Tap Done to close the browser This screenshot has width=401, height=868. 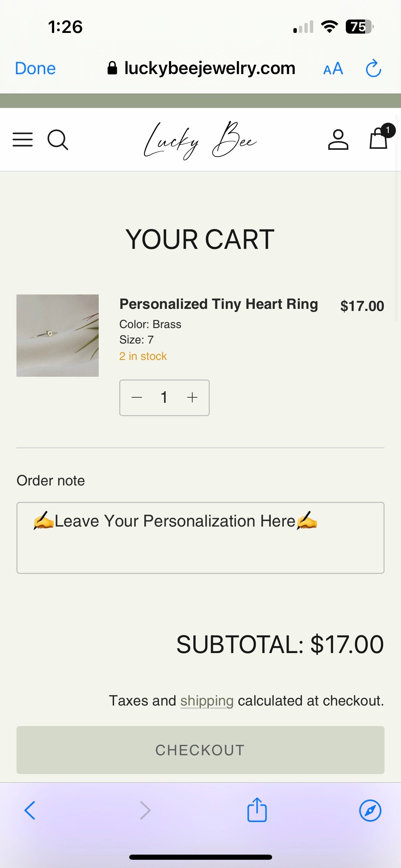pos(35,68)
